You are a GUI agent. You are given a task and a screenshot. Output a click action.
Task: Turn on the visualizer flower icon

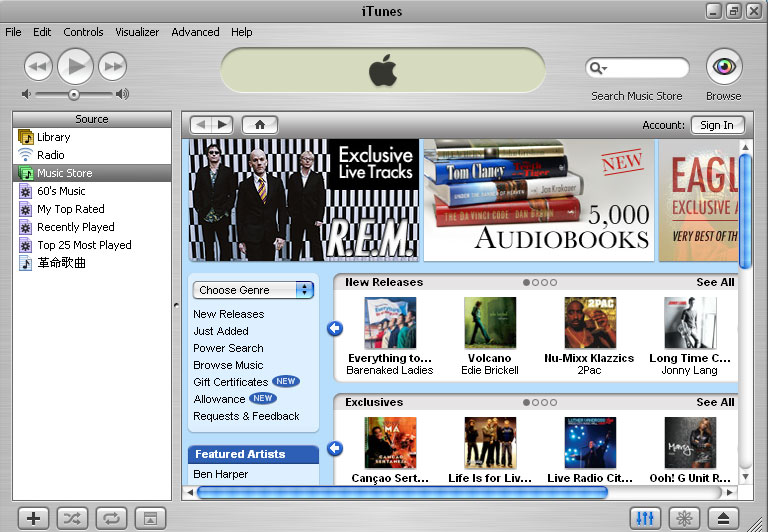click(x=684, y=518)
